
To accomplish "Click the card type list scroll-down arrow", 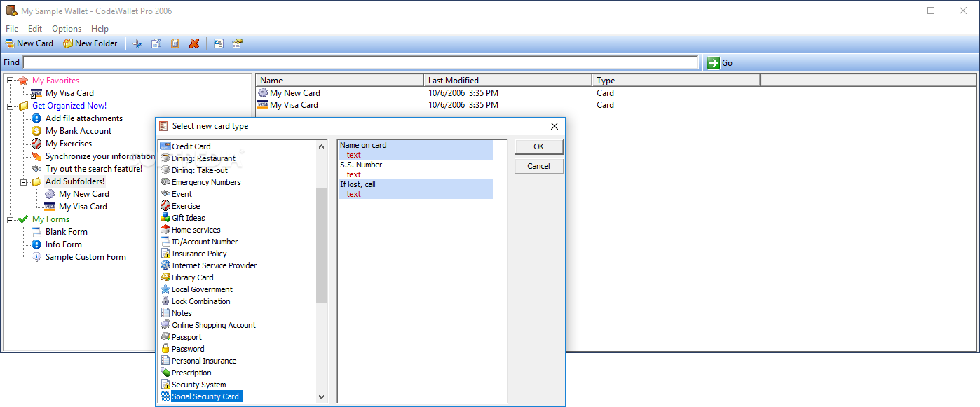I will pos(322,396).
